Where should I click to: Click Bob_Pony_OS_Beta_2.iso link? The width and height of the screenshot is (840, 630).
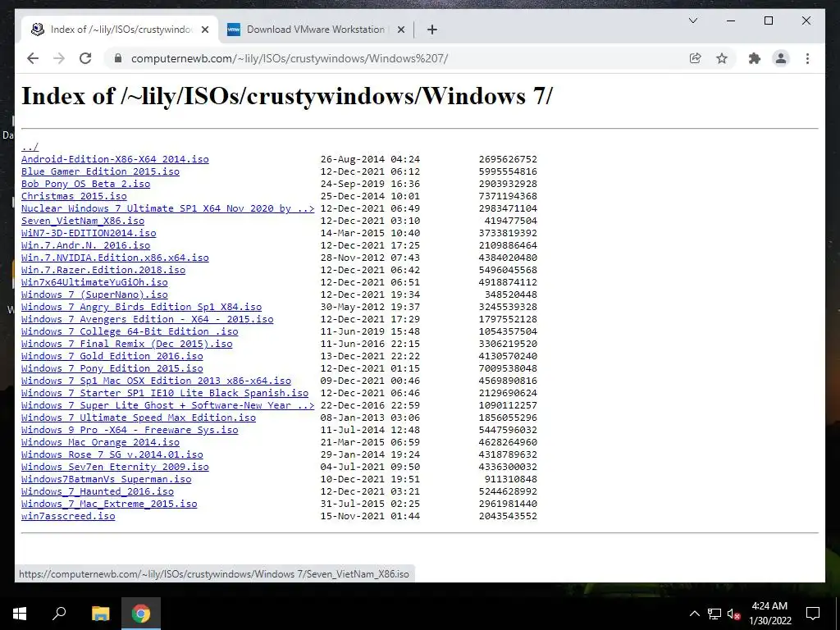point(85,184)
